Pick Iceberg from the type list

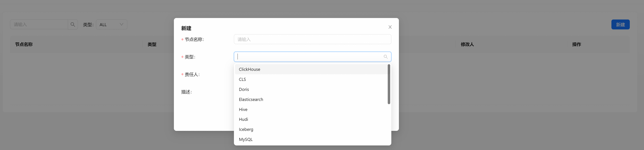(246, 129)
